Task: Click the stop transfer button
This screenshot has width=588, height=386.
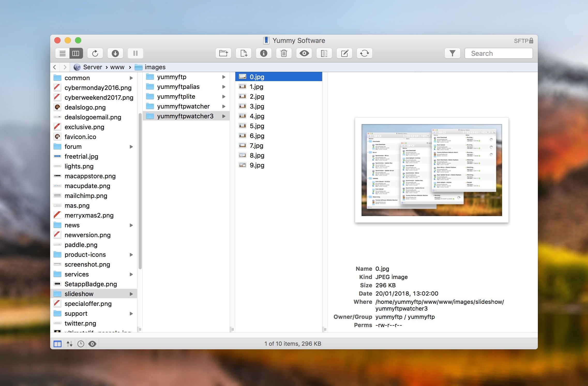Action: [x=135, y=53]
